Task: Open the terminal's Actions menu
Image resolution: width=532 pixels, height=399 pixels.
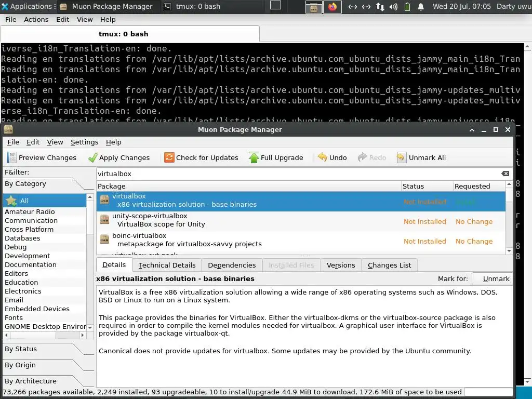Action: pos(36,19)
